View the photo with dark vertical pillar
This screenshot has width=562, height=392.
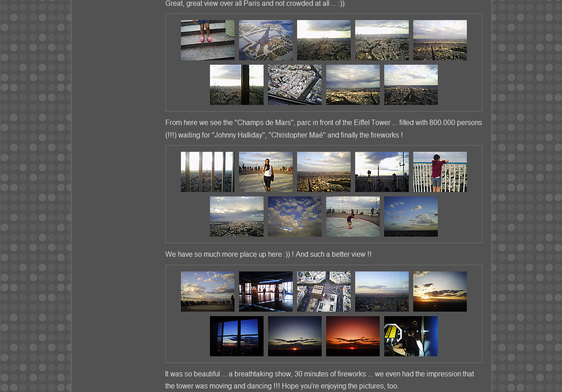pyautogui.click(x=236, y=85)
